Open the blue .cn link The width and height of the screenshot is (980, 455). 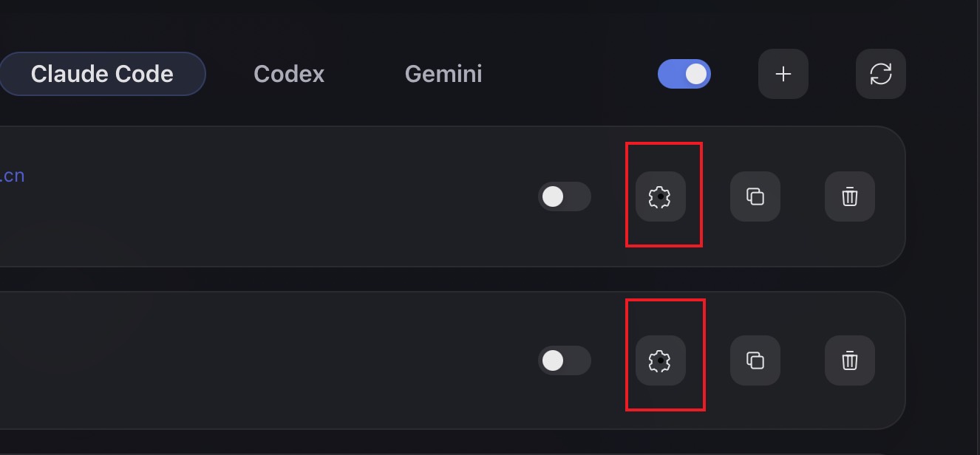tap(12, 176)
